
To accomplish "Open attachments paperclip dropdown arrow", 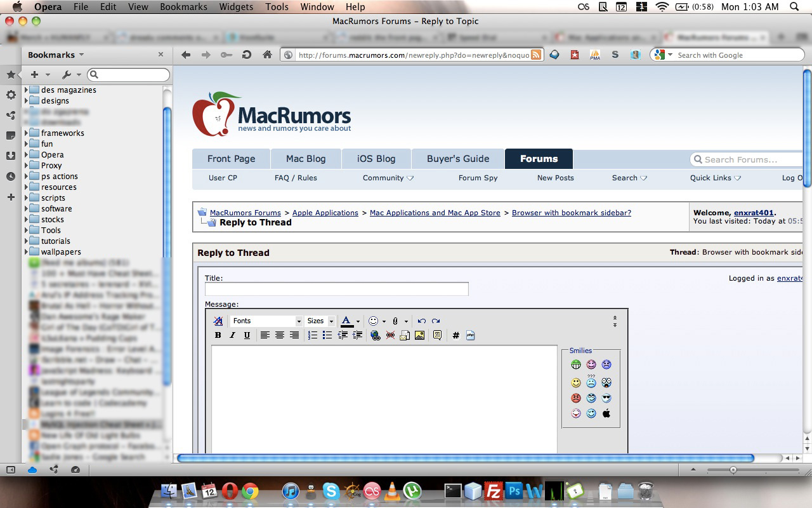I will pyautogui.click(x=406, y=321).
